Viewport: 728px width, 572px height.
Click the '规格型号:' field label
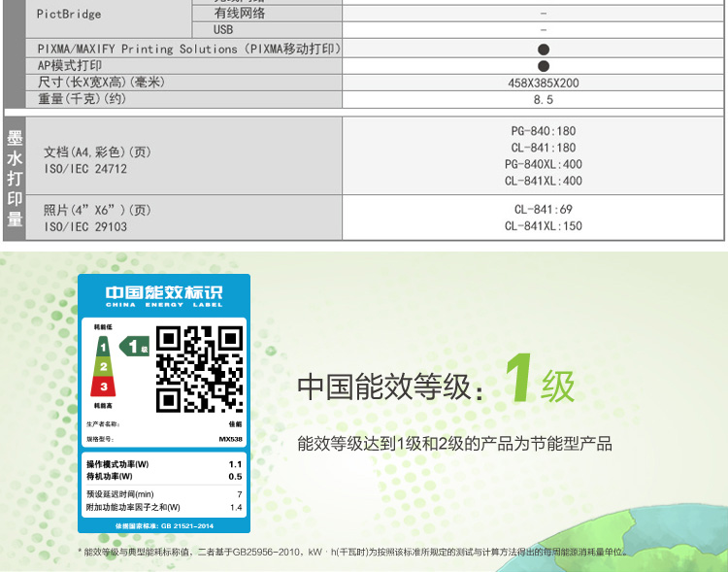coord(100,439)
